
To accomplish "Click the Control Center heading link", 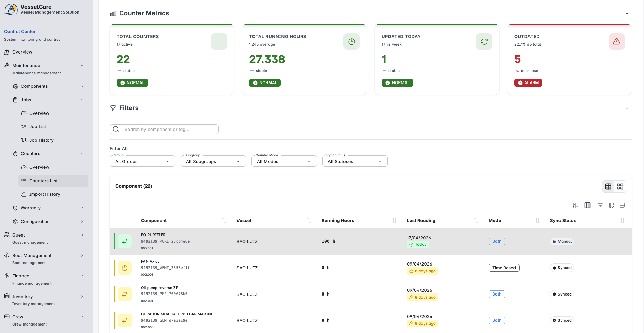I will click(x=20, y=31).
